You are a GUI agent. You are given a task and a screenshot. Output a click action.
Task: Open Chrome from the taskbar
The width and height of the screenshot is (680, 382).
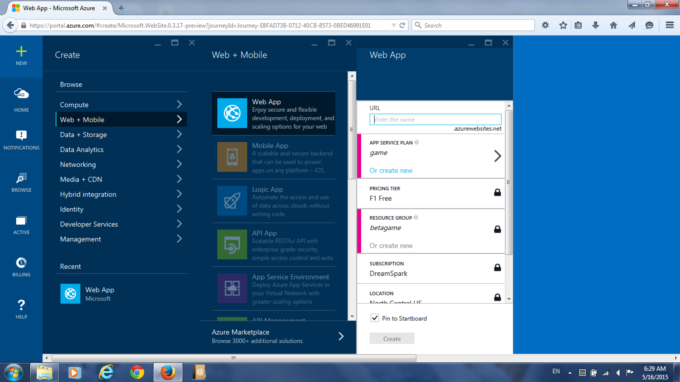click(137, 372)
